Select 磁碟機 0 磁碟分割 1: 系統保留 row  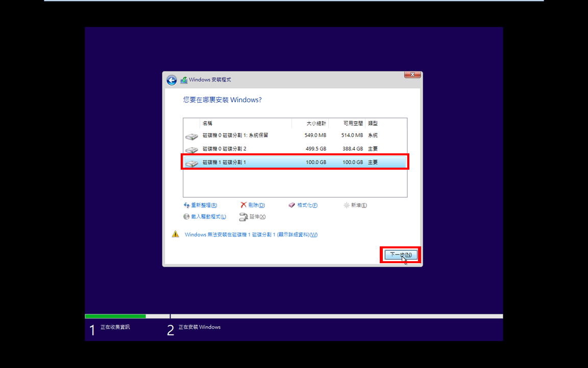pyautogui.click(x=295, y=135)
